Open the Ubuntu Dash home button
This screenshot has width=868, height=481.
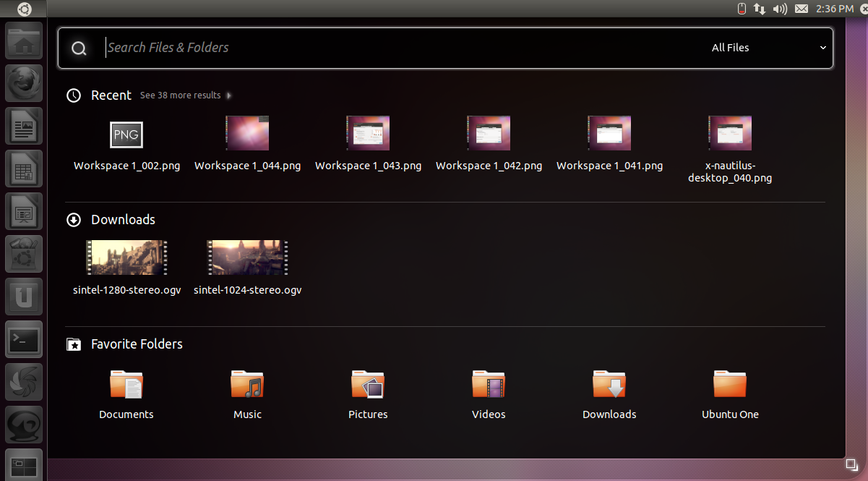pos(24,9)
